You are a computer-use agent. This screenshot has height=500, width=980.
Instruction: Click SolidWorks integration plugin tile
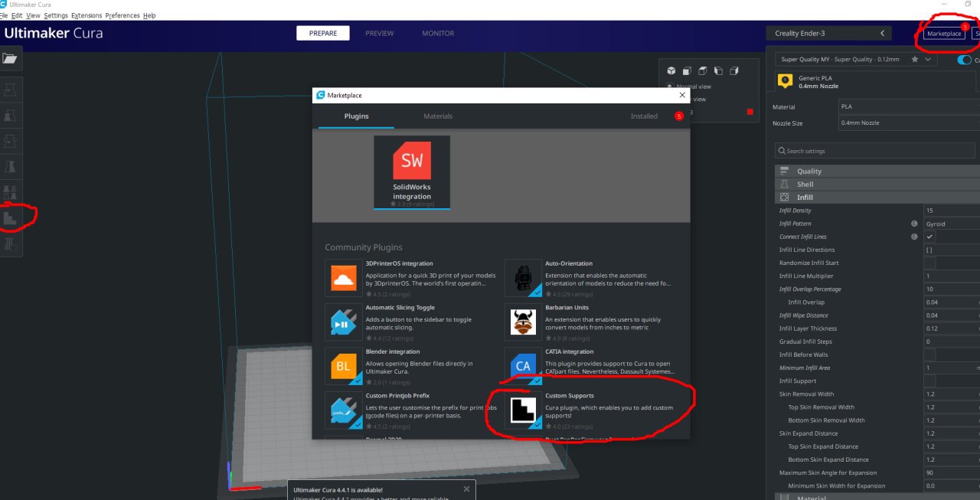click(x=412, y=172)
